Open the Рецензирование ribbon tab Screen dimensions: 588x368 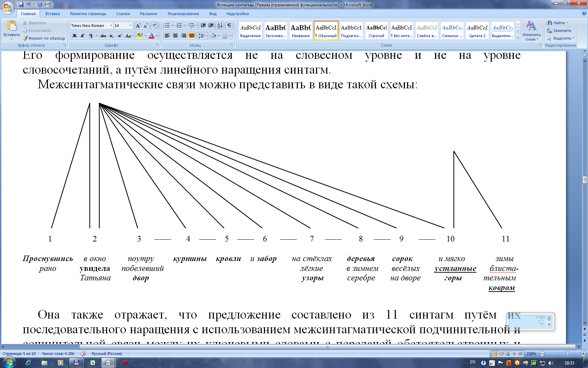tap(183, 14)
